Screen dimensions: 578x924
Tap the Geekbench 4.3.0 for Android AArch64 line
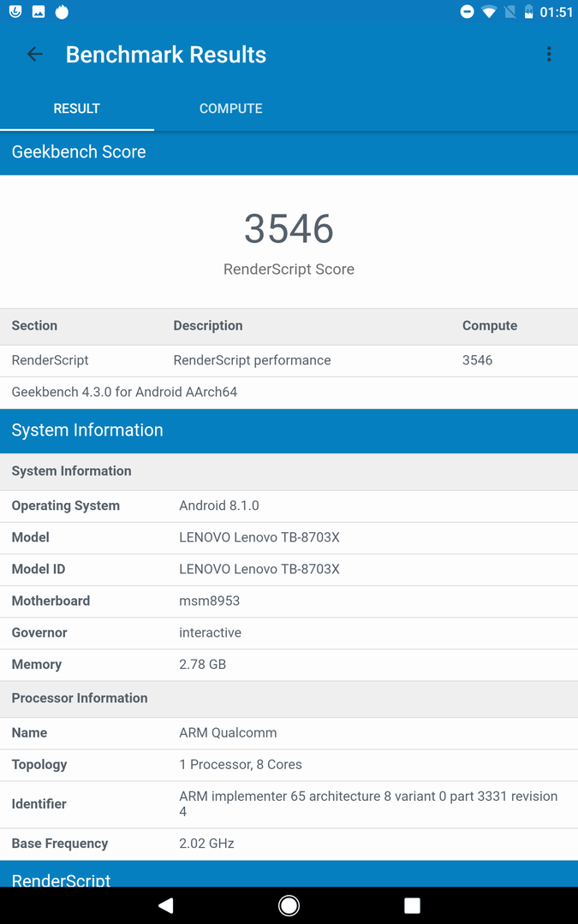tap(124, 392)
